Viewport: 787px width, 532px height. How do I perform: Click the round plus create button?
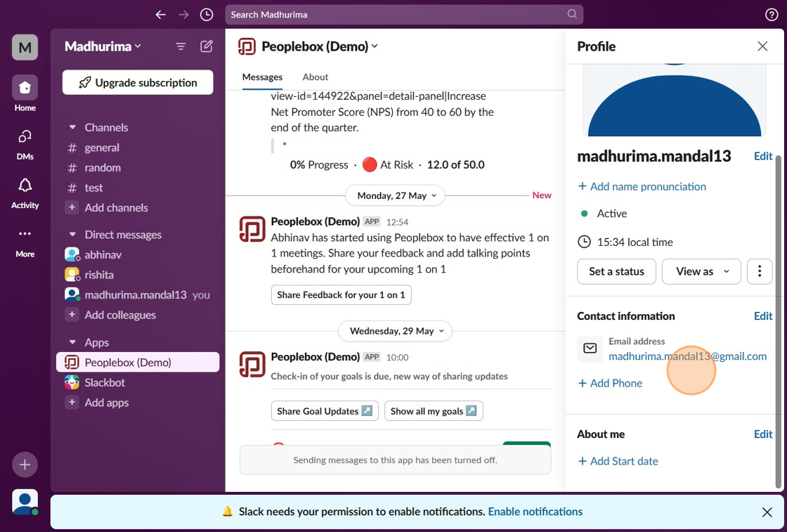click(25, 465)
